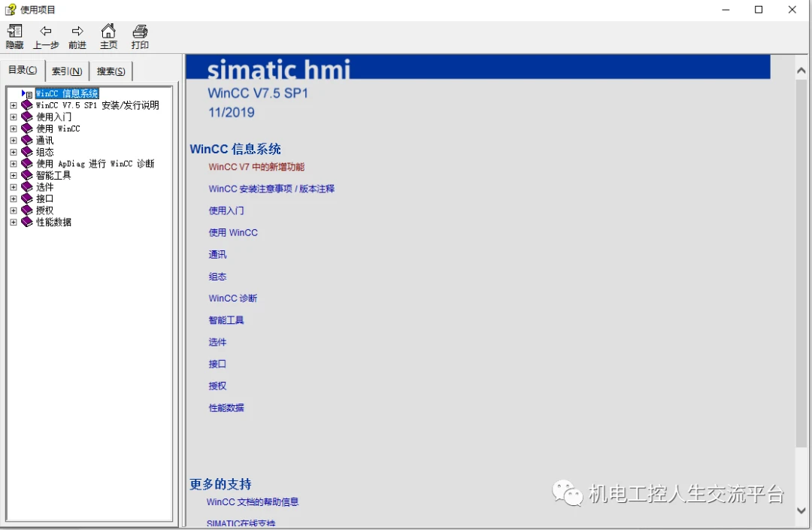812x530 pixels.
Task: Open the 性能数据 link in content pane
Action: pos(226,408)
